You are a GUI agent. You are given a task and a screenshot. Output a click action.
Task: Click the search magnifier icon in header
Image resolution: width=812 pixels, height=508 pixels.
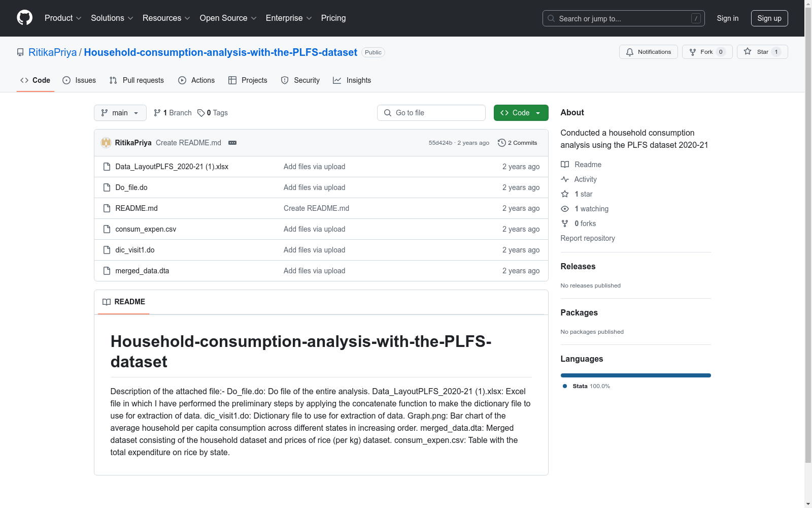551,18
